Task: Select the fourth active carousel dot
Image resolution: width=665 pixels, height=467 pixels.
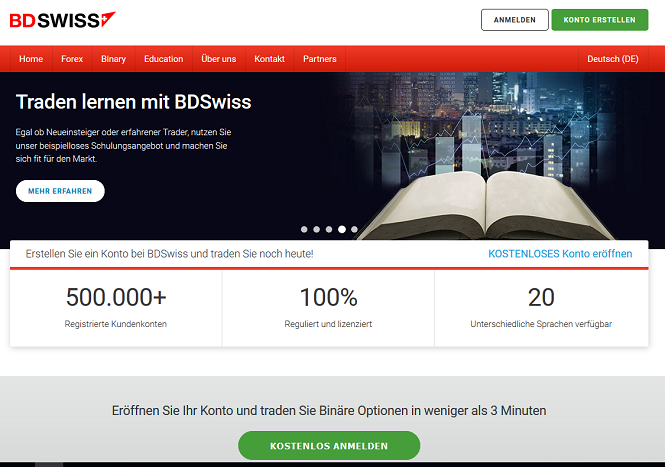Action: 341,229
